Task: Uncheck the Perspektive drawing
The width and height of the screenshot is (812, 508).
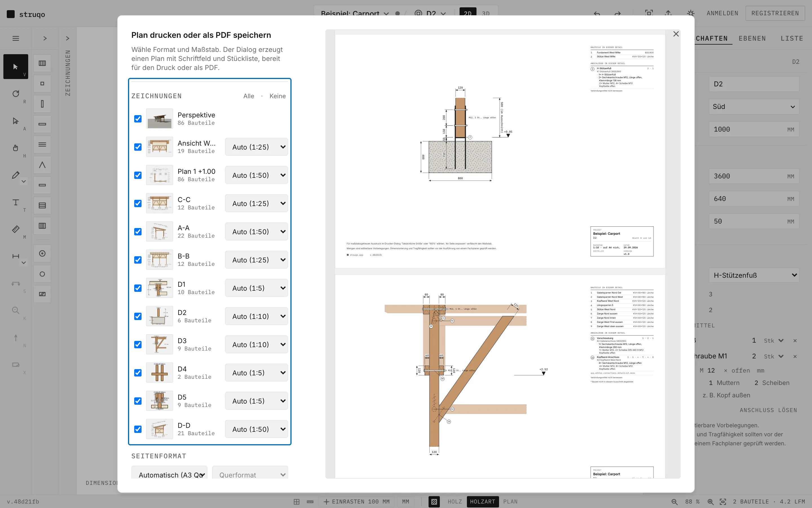Action: pos(138,119)
